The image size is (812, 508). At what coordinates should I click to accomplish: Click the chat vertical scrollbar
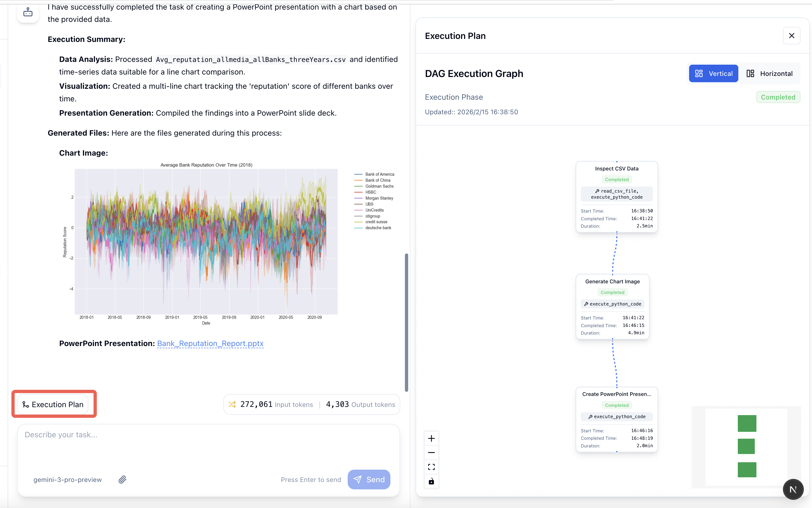point(406,322)
